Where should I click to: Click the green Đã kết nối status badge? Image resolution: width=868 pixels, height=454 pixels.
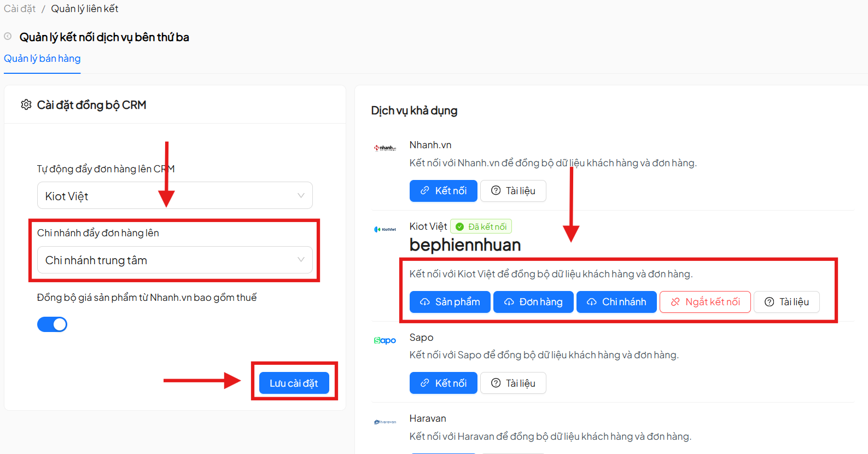click(x=481, y=226)
